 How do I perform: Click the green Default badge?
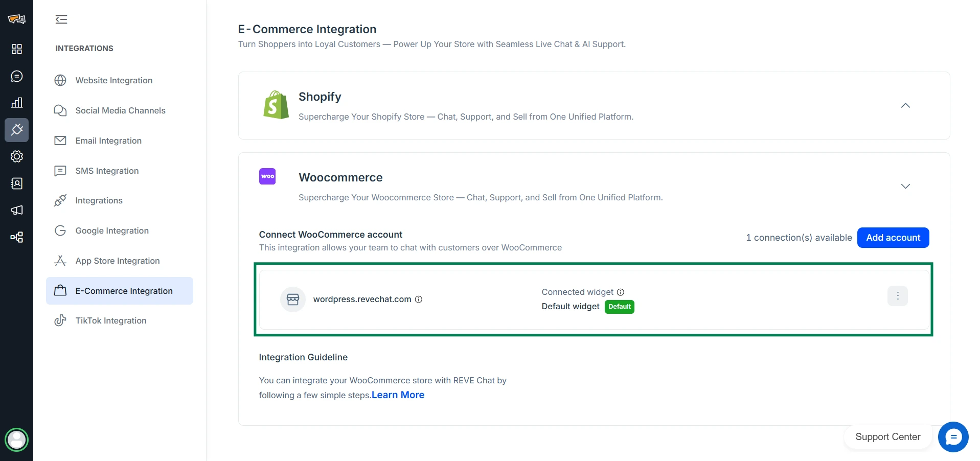(620, 307)
